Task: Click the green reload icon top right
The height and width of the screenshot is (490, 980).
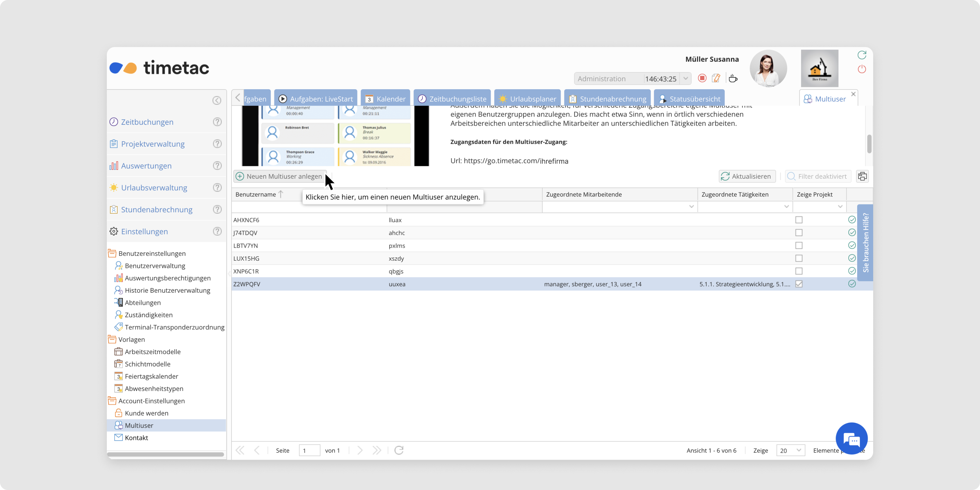Action: (x=862, y=55)
